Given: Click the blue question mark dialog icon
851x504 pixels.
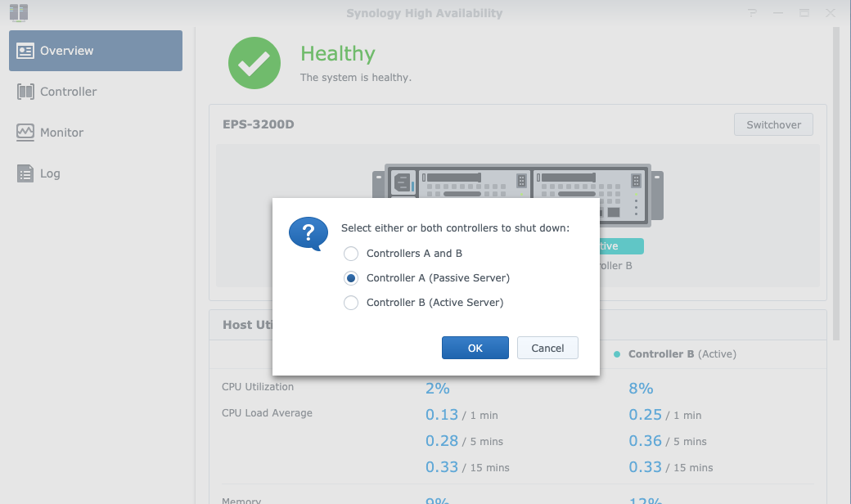Looking at the screenshot, I should tap(308, 234).
